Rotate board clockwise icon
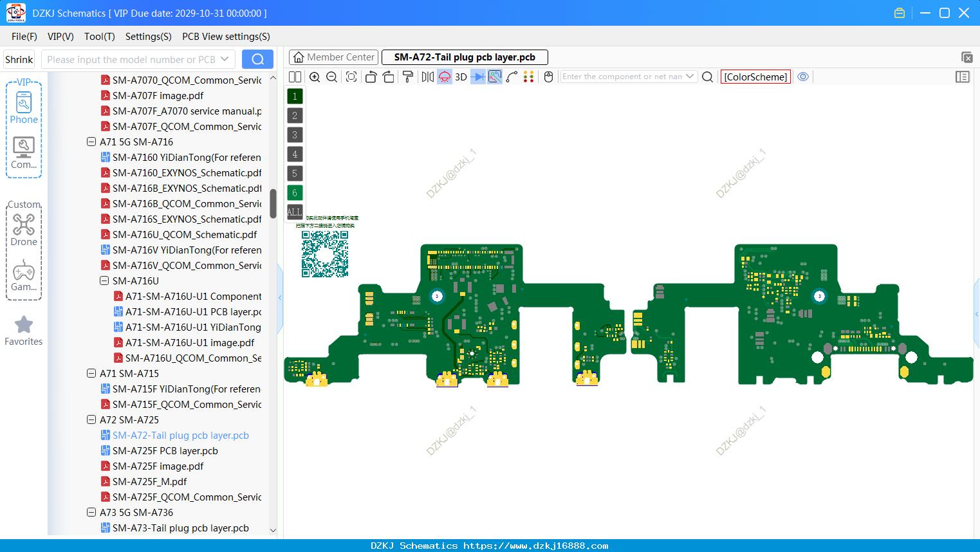Viewport: 980px width, 552px height. coord(389,77)
